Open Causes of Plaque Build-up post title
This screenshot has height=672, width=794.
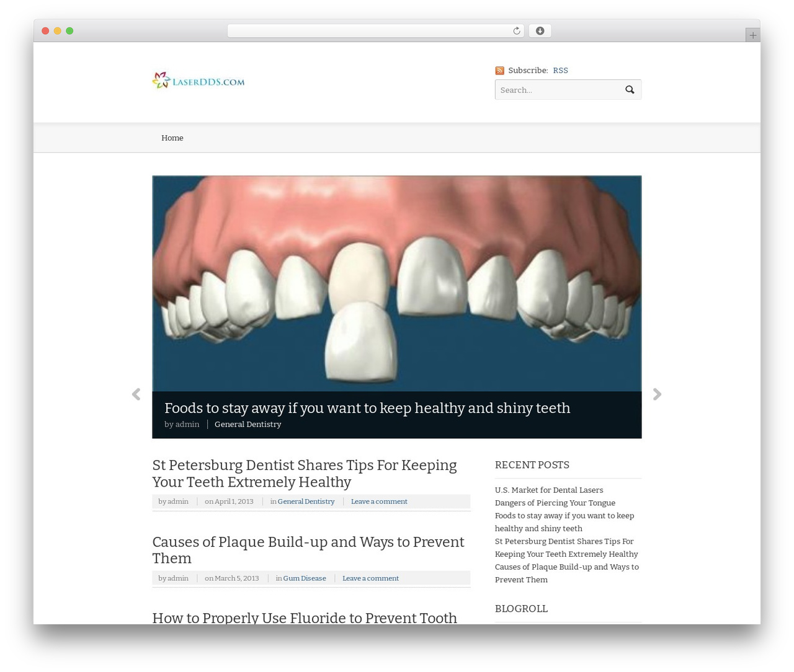coord(308,550)
